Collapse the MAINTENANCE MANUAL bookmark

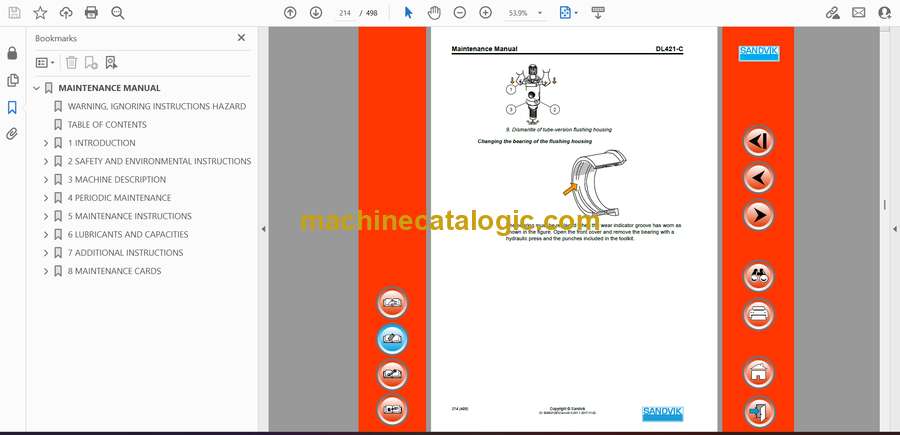37,88
